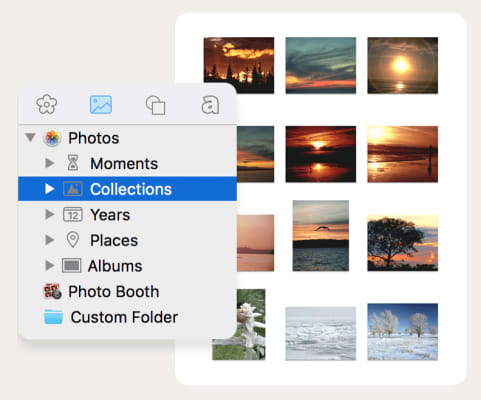481x400 pixels.
Task: Open the flower-shaped icon tab
Action: point(47,105)
